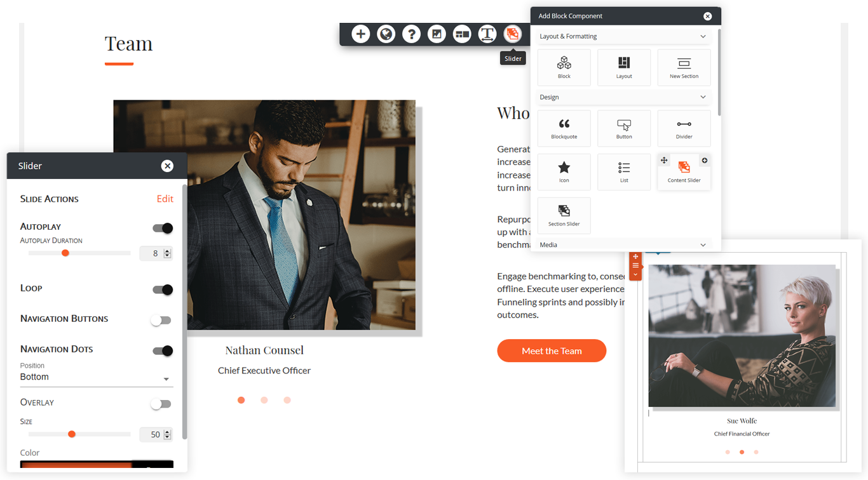868x480 pixels.
Task: Close the Slider settings panel
Action: [167, 166]
